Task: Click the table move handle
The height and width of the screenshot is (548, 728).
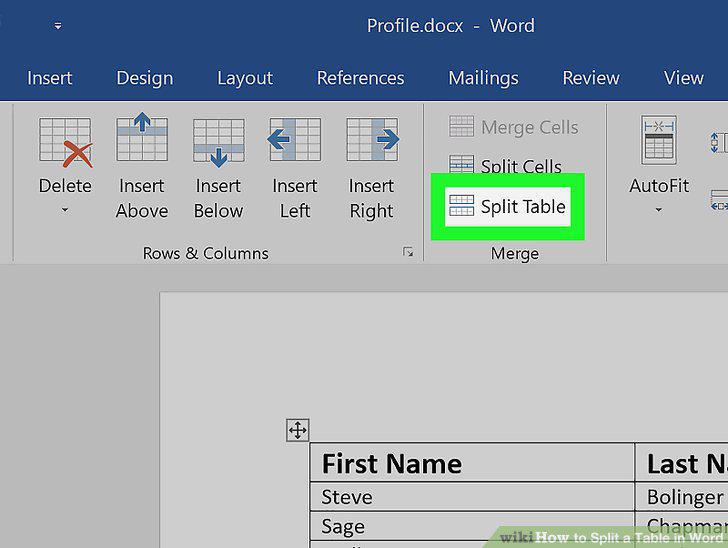Action: coord(298,430)
